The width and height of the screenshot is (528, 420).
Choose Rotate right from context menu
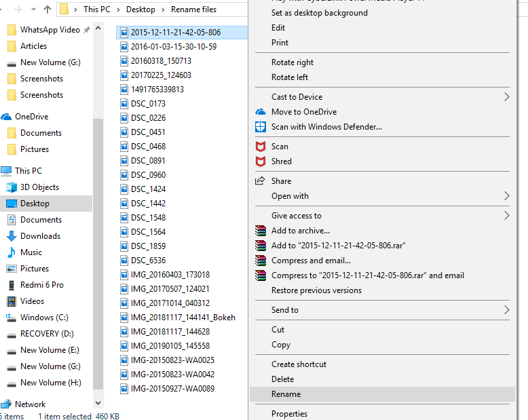tap(293, 62)
